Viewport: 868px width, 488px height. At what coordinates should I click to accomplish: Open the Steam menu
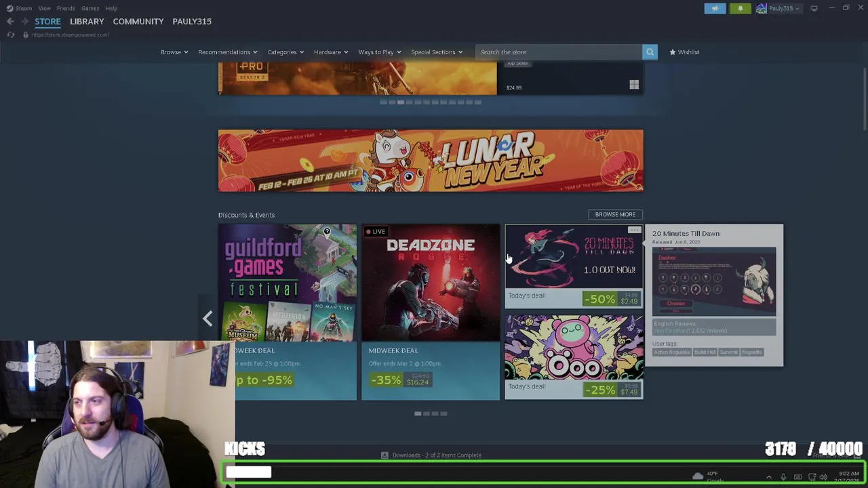pos(24,8)
